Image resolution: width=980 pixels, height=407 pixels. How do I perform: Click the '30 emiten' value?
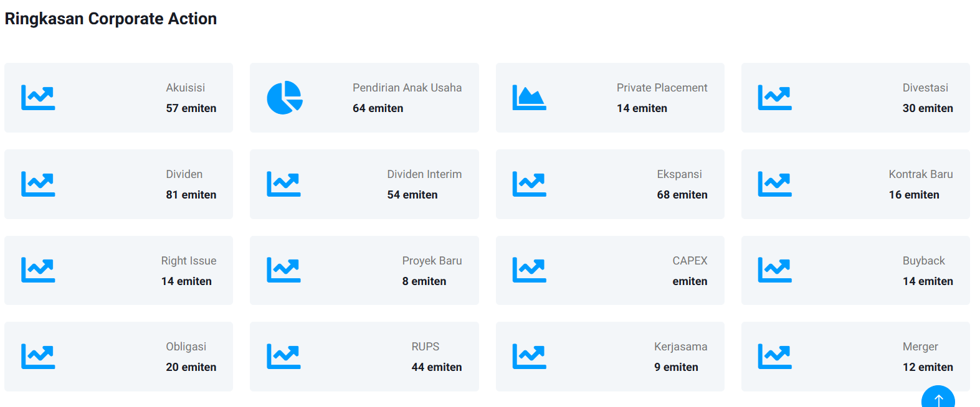tap(928, 108)
